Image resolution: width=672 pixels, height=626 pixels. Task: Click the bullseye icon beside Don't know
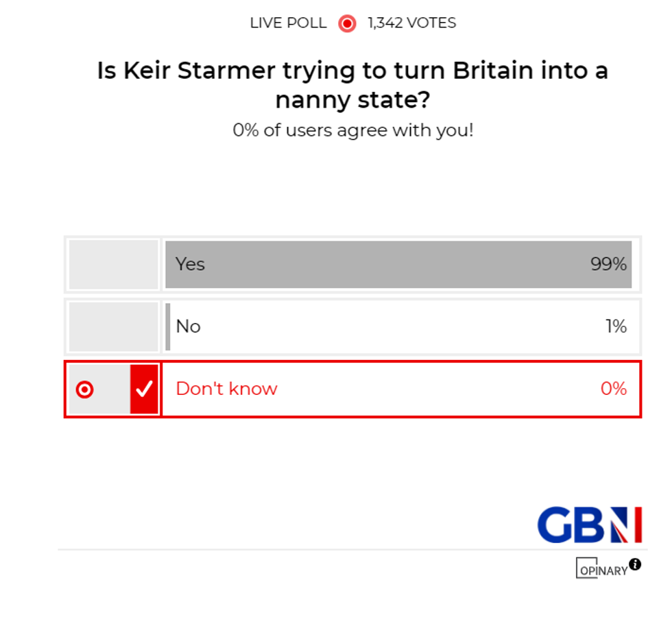point(84,389)
